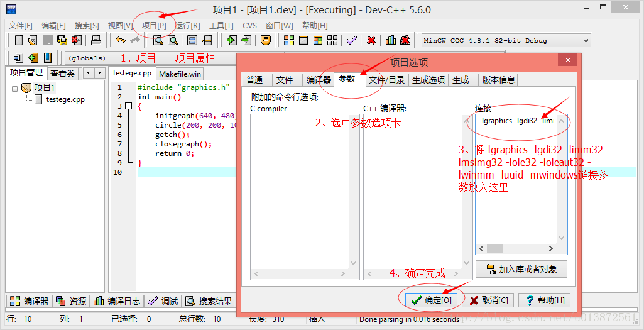
Task: Click the New file toolbar icon
Action: [x=18, y=40]
